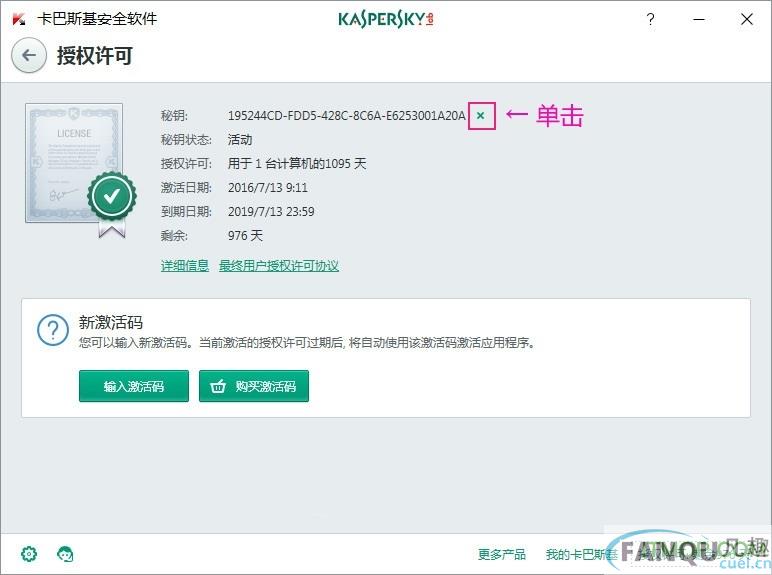Close the Kaspersky window

[x=747, y=19]
